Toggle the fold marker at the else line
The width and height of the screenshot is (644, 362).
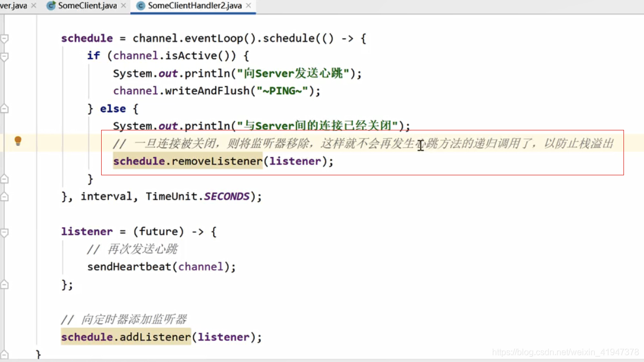4,109
